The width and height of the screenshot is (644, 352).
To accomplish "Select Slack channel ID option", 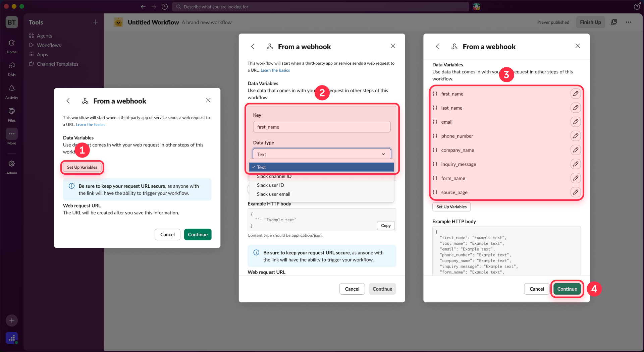I will coord(321,176).
